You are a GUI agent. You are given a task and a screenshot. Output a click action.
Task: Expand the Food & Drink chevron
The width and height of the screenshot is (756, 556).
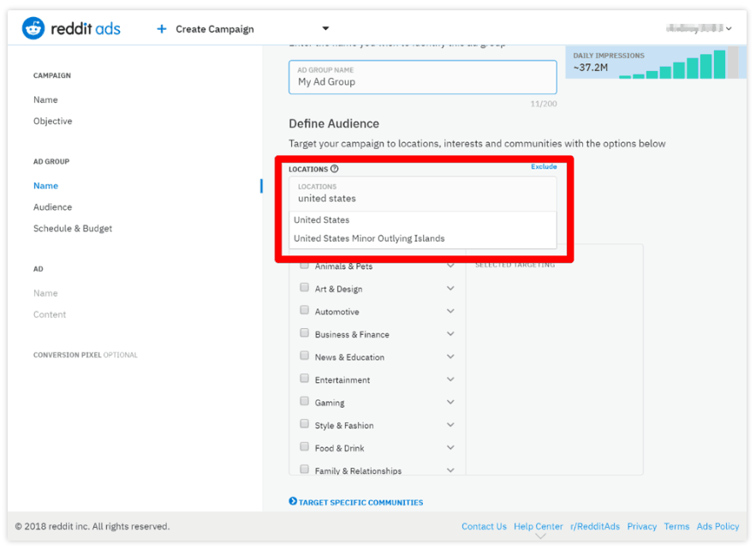click(450, 447)
